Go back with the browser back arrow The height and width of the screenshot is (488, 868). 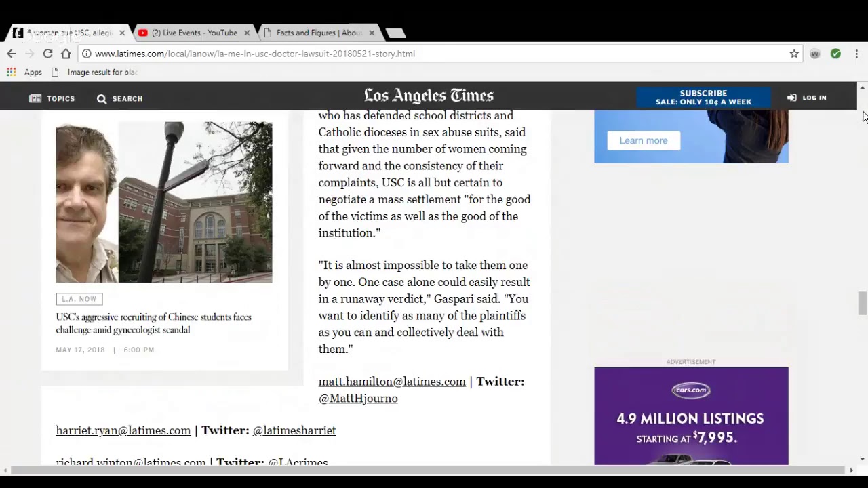click(x=12, y=54)
